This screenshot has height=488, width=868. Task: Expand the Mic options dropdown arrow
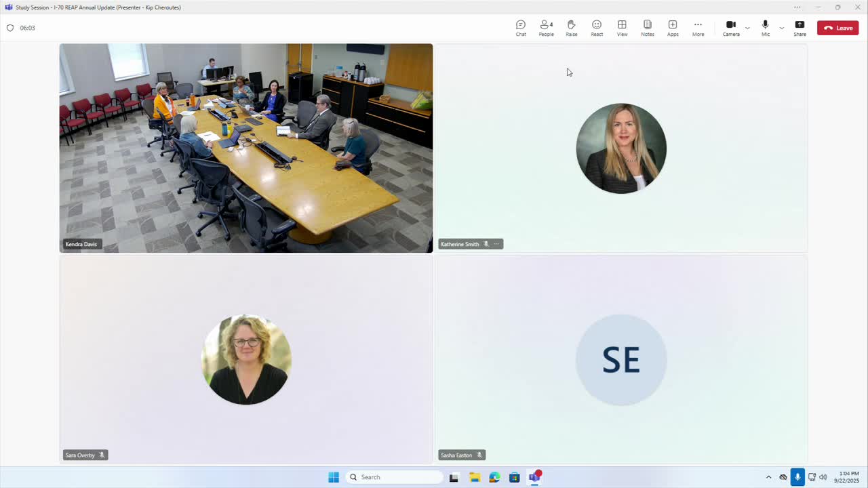[x=781, y=28]
